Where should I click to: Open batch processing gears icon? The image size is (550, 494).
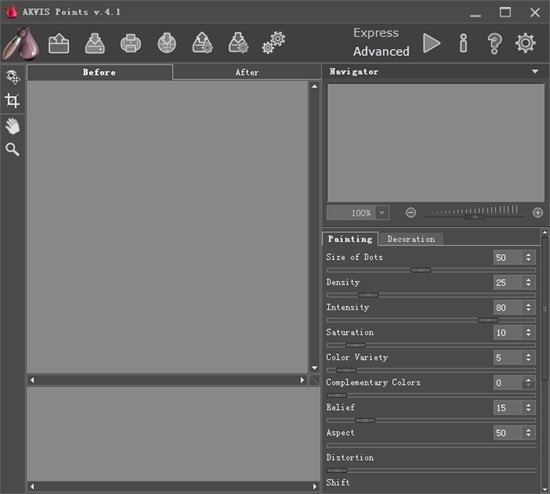tap(274, 43)
